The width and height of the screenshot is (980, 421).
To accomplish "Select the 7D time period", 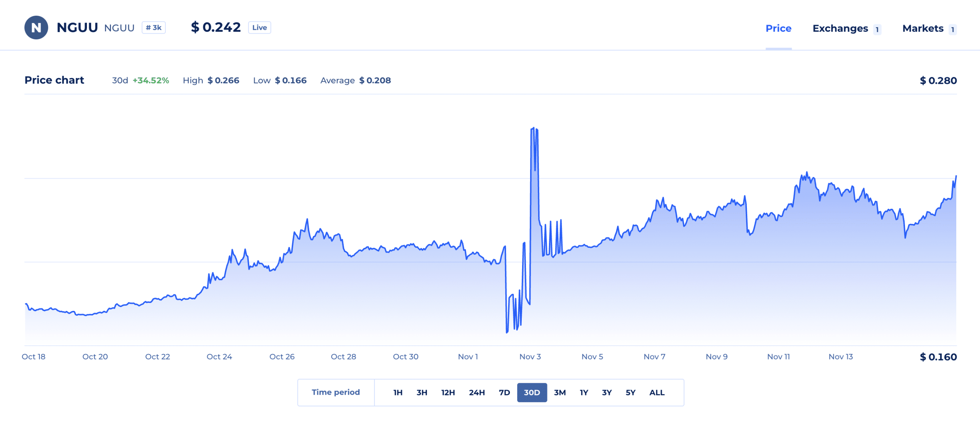I will coord(504,392).
